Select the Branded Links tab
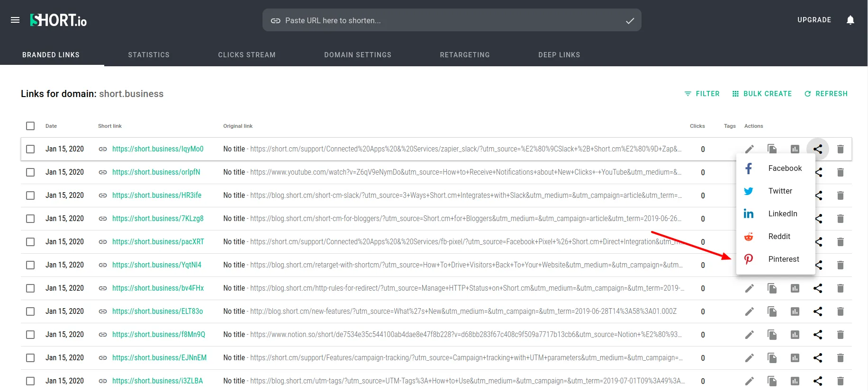Viewport: 868px width, 391px height. point(51,55)
